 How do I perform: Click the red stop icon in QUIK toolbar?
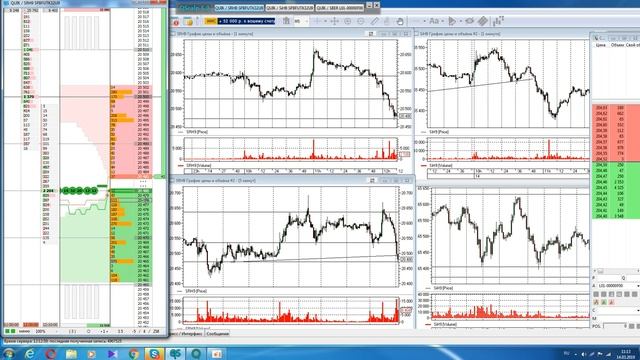[x=176, y=22]
